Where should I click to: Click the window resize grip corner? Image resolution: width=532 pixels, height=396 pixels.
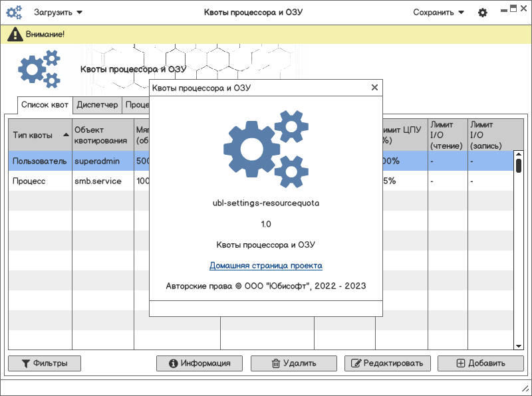coord(525,389)
